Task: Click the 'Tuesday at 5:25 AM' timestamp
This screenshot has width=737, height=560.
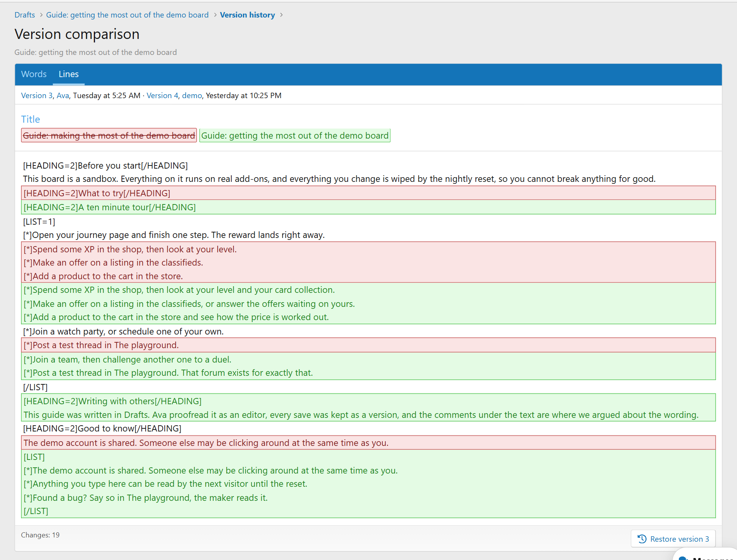Action: [x=107, y=95]
